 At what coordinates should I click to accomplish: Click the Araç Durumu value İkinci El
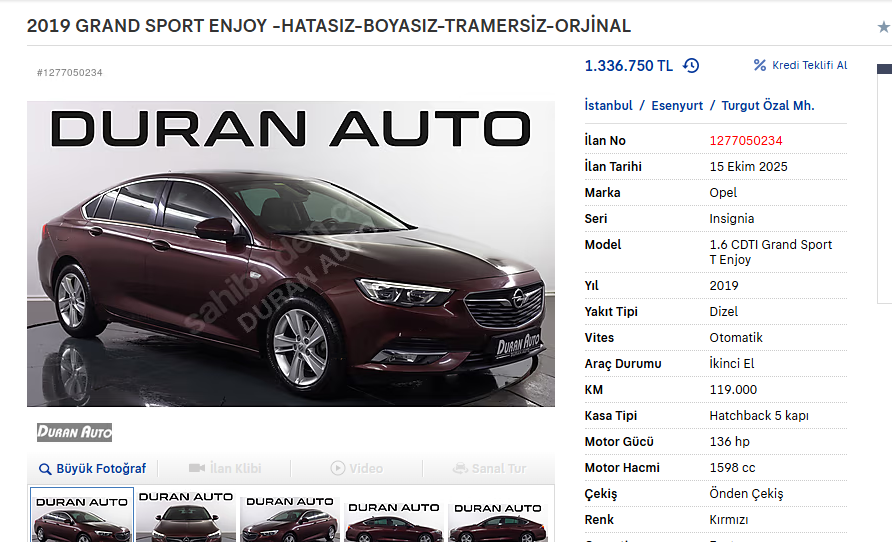732,363
